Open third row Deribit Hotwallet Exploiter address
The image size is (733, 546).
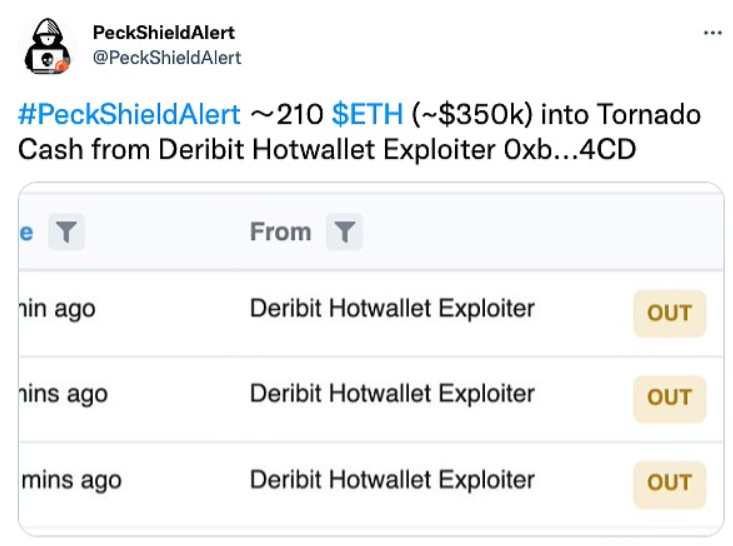[392, 479]
